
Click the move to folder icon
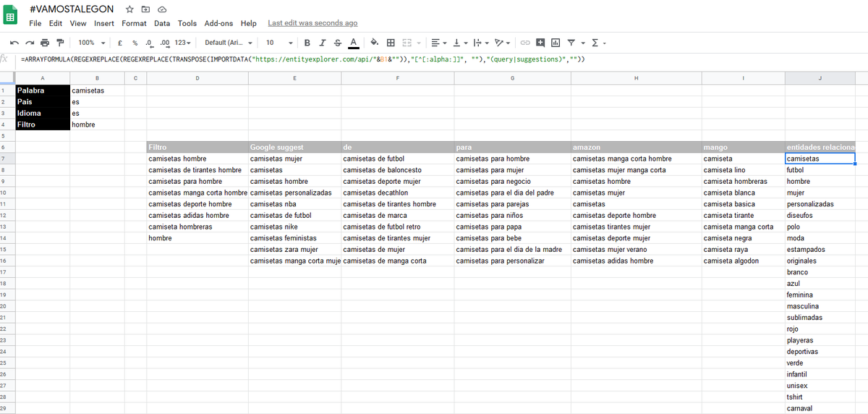pyautogui.click(x=145, y=9)
